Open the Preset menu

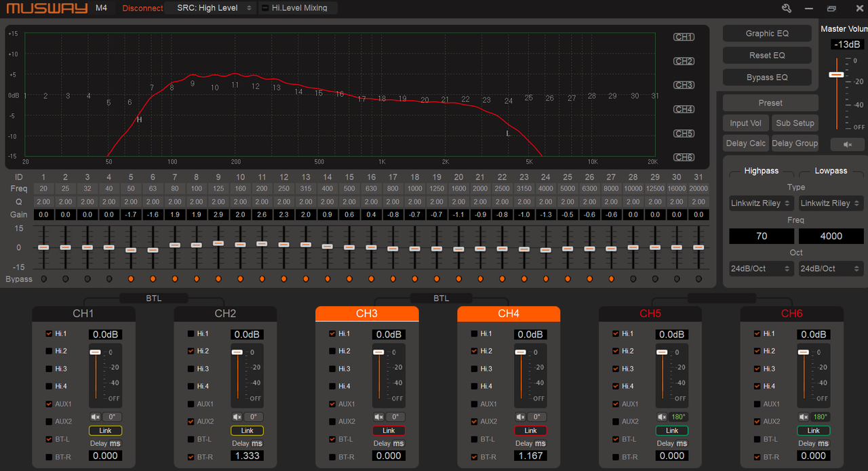[770, 103]
